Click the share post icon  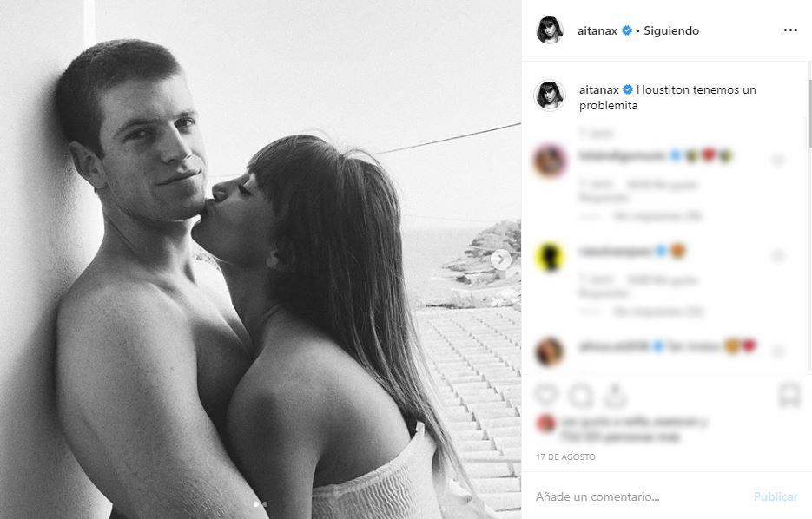(615, 396)
